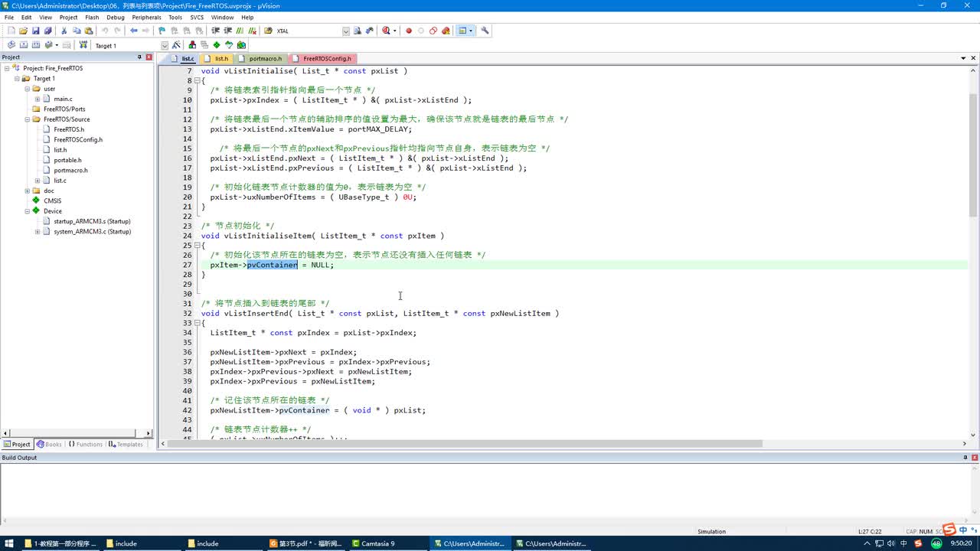The height and width of the screenshot is (551, 980).
Task: Open the Peripherals menu
Action: pyautogui.click(x=146, y=17)
